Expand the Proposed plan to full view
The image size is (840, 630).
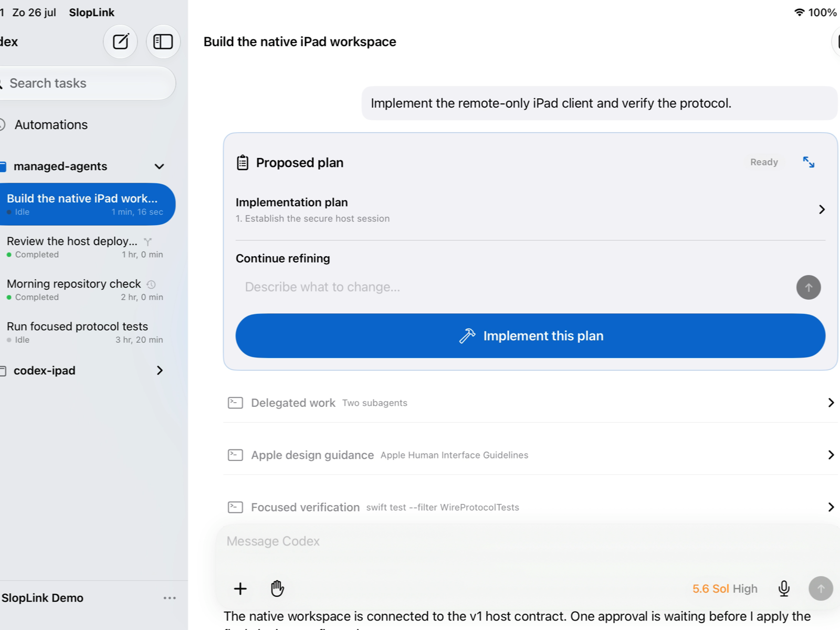tap(808, 162)
